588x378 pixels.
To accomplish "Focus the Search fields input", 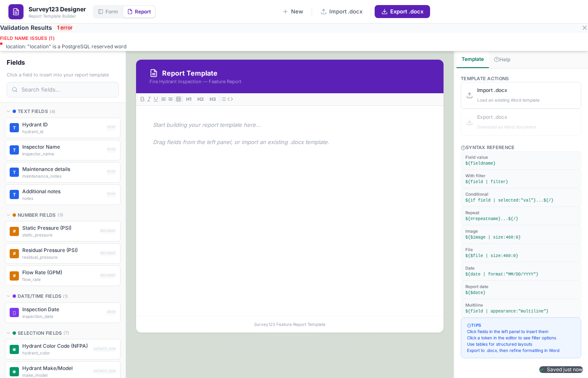I will click(x=63, y=89).
